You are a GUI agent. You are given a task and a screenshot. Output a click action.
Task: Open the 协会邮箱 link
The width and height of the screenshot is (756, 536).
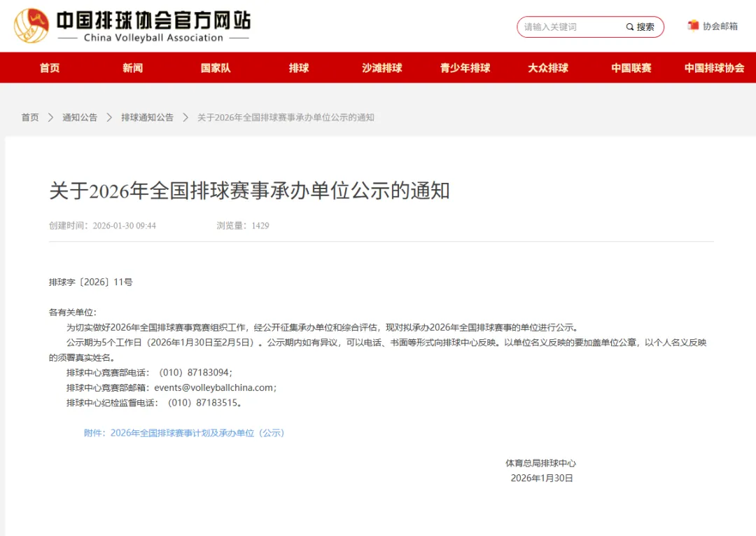(x=720, y=26)
